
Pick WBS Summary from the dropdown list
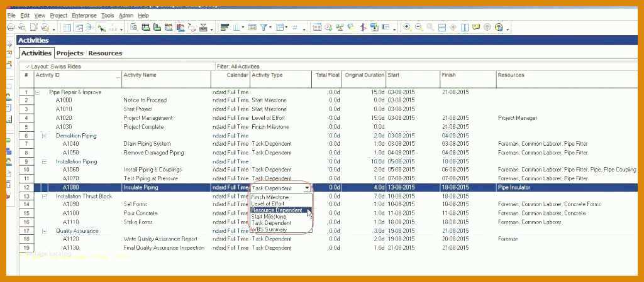[269, 229]
